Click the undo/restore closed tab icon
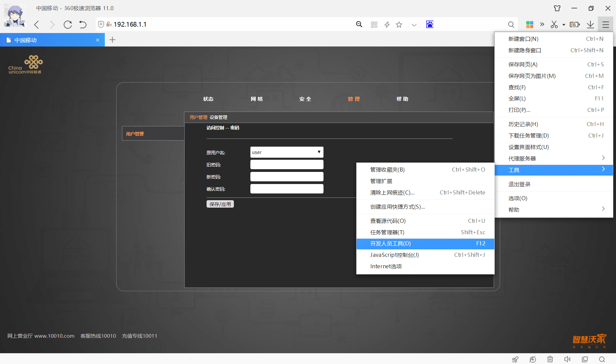Screen dimensions: 616x364 (x=83, y=25)
